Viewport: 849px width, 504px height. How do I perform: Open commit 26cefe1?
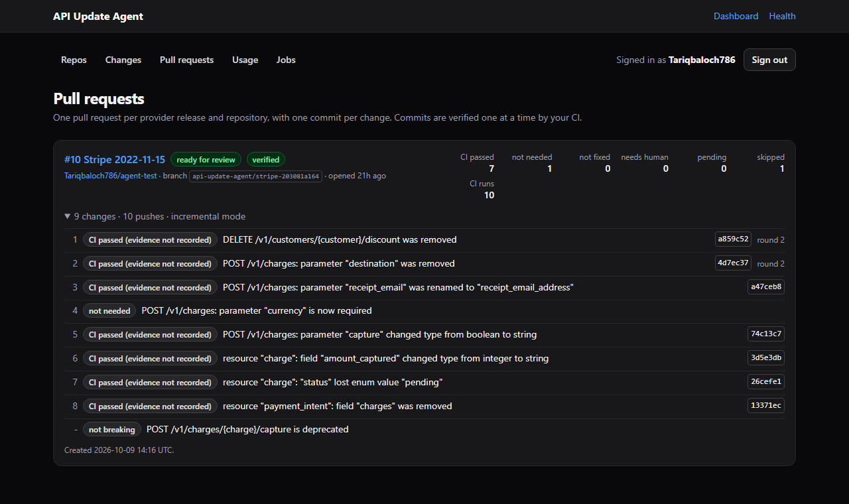coord(766,382)
